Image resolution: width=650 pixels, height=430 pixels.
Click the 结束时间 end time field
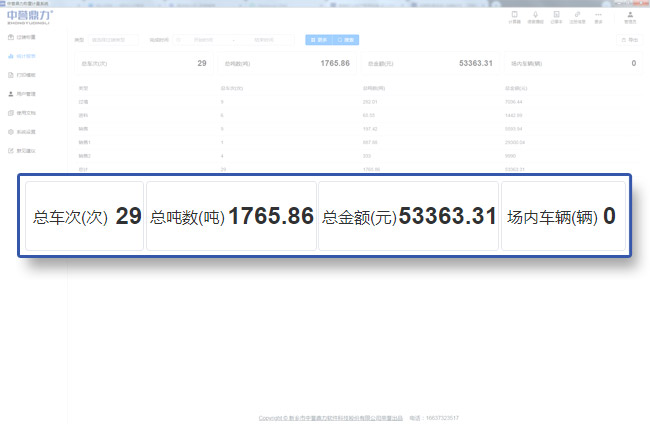point(268,40)
